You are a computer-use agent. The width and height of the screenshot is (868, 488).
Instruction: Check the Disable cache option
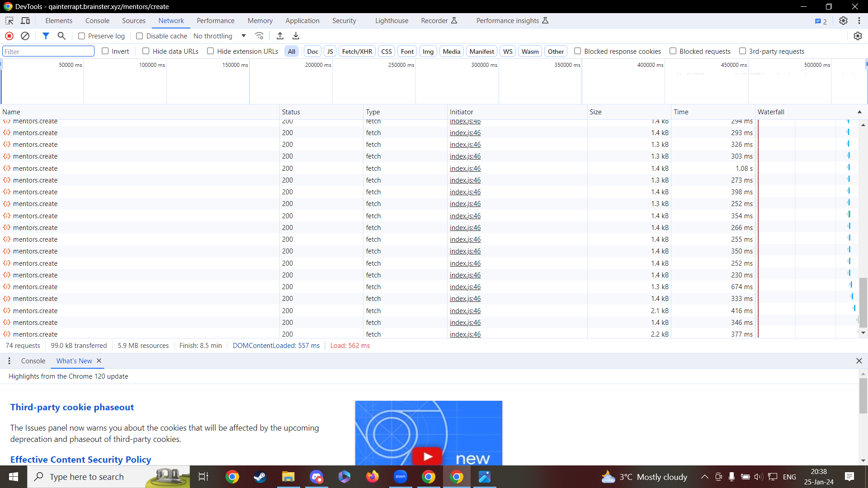coord(140,36)
